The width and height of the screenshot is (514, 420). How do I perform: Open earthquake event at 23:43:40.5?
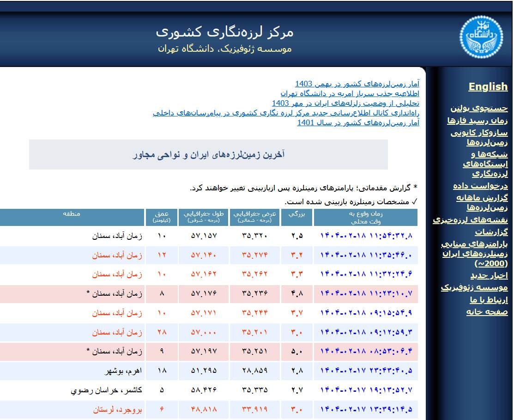click(x=366, y=371)
